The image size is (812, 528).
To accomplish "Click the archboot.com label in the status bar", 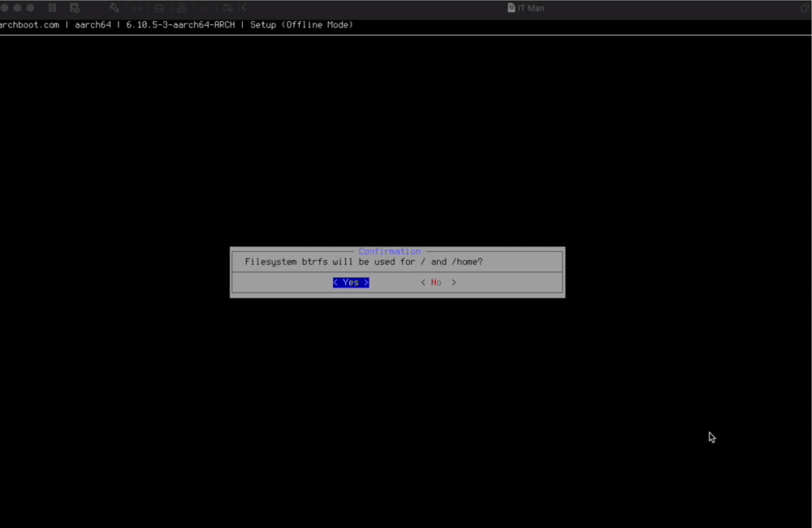I will pos(29,24).
